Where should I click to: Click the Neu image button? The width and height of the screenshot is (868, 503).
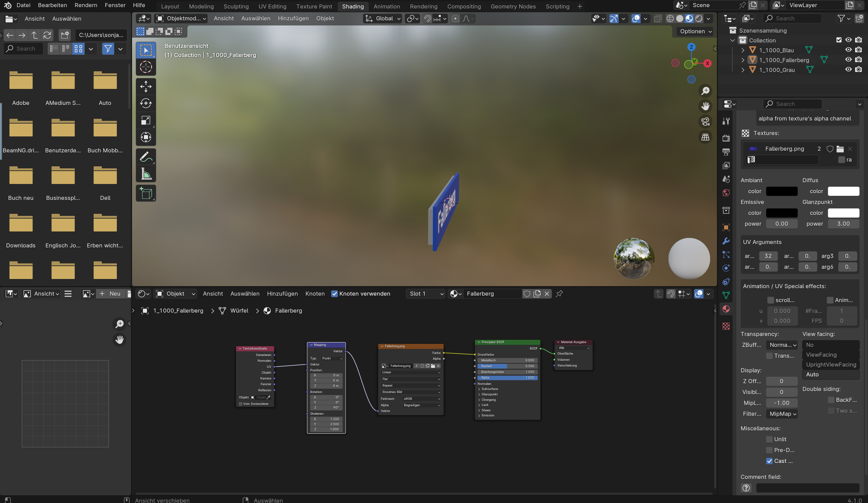pyautogui.click(x=110, y=294)
